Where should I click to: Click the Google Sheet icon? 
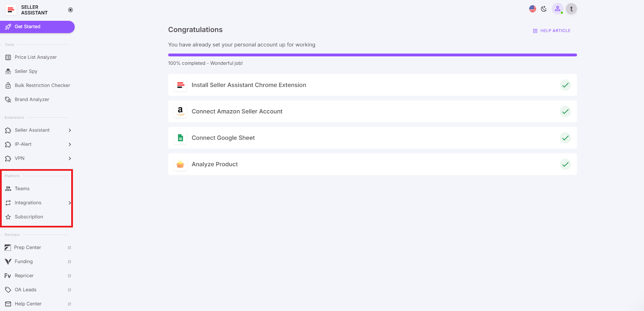tap(180, 138)
